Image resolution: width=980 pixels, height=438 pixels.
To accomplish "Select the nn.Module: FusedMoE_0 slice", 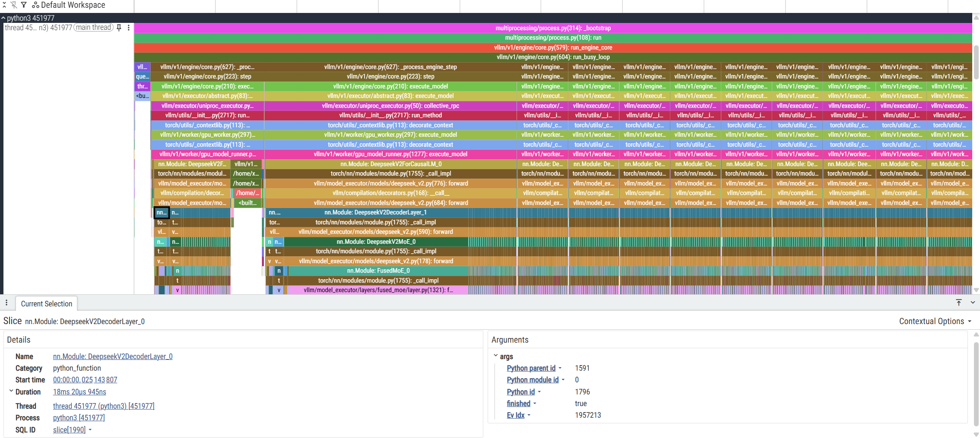I will (x=378, y=271).
